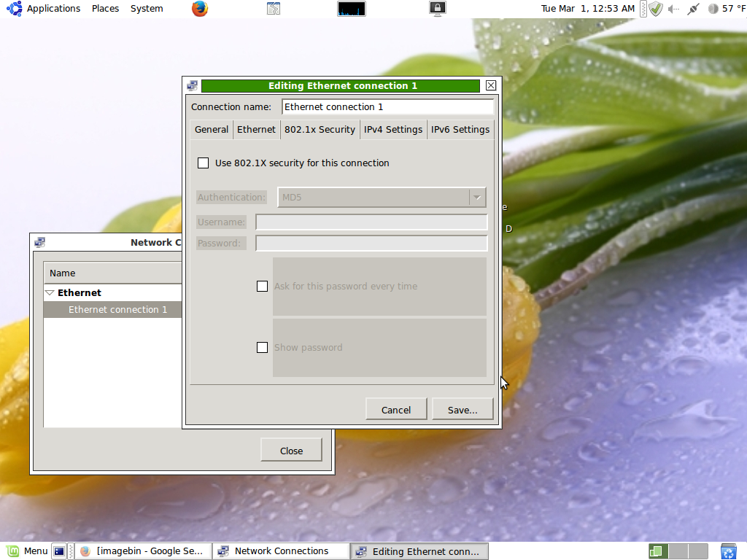Screen dimensions: 747x560
Task: Click the Cancel button
Action: point(396,410)
